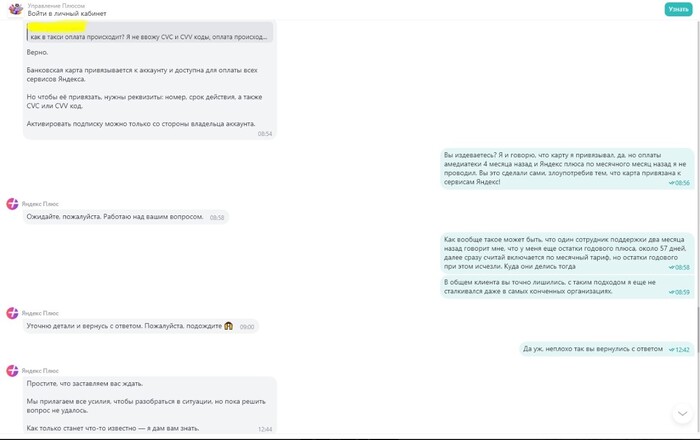Select the В общем клиента message bubble
The image size is (700, 440).
click(x=567, y=287)
